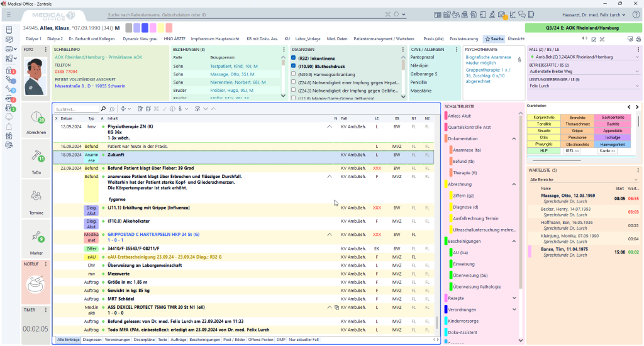The width and height of the screenshot is (644, 346).
Task: Click the blue color swatch next to patient name
Action: click(x=146, y=28)
